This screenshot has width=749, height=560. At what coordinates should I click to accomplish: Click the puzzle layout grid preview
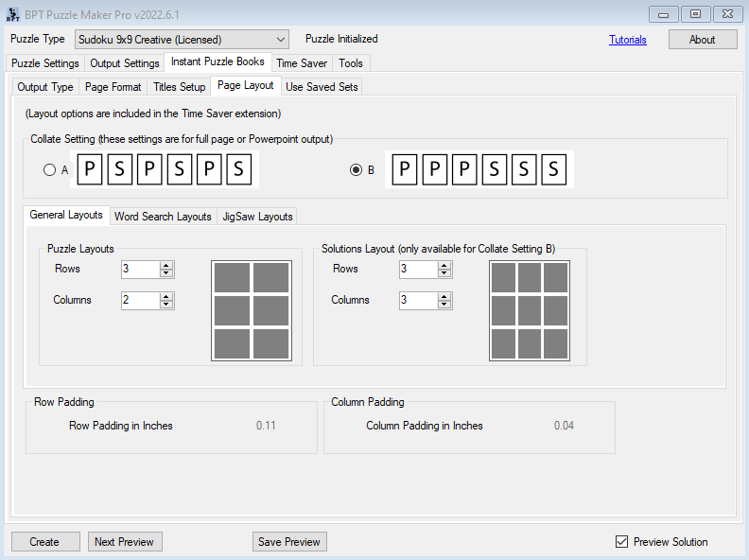click(252, 310)
